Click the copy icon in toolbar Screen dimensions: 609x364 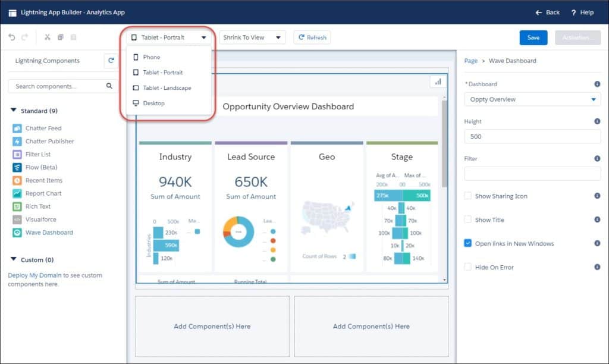[60, 37]
